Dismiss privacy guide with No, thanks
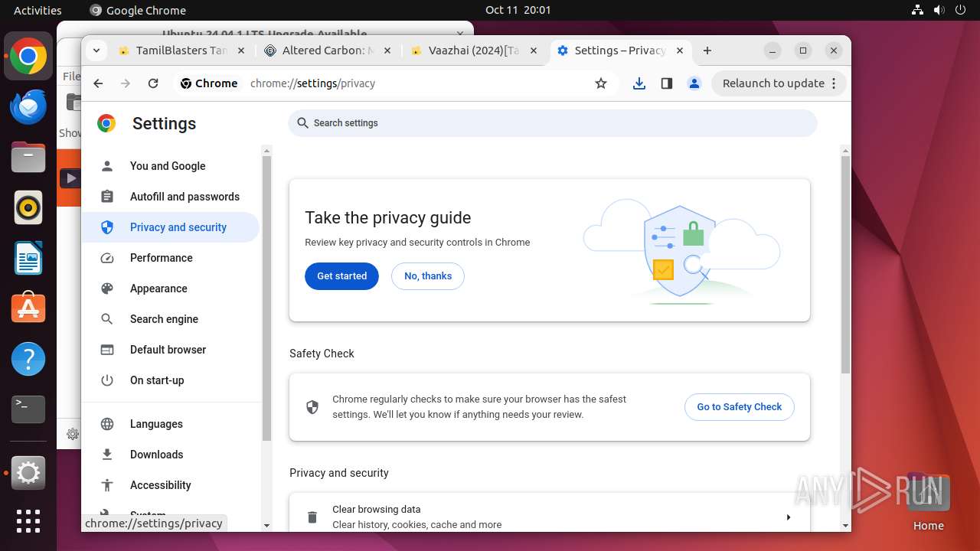 [428, 276]
